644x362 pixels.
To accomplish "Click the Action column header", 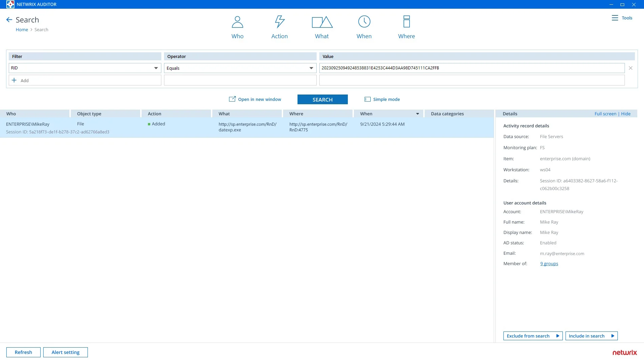I will [176, 114].
